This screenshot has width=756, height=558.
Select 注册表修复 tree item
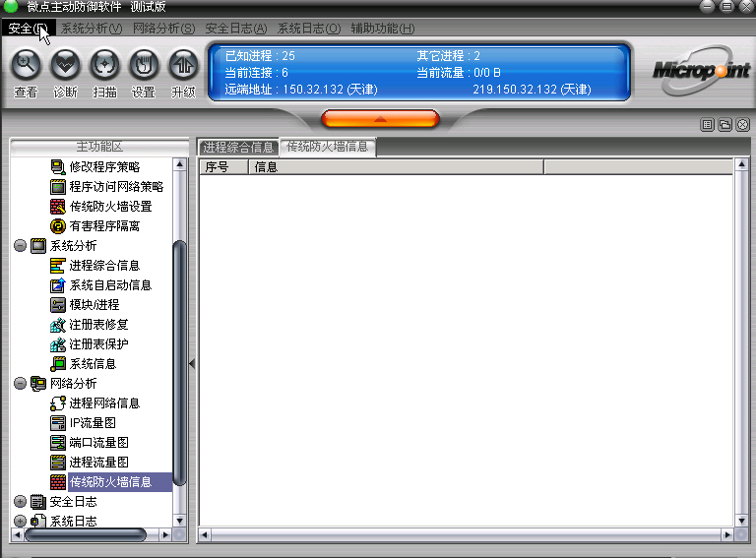point(98,325)
